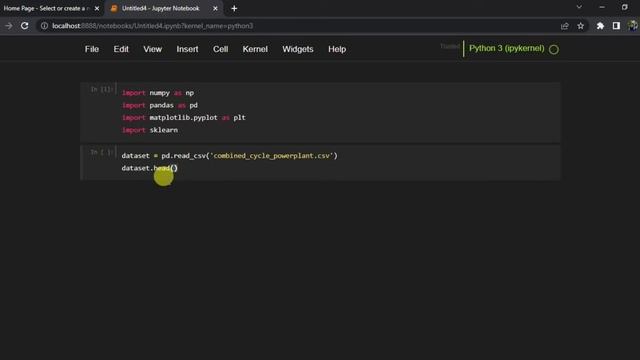Image resolution: width=640 pixels, height=360 pixels.
Task: Switch to the Home Page browser tab
Action: [x=47, y=8]
